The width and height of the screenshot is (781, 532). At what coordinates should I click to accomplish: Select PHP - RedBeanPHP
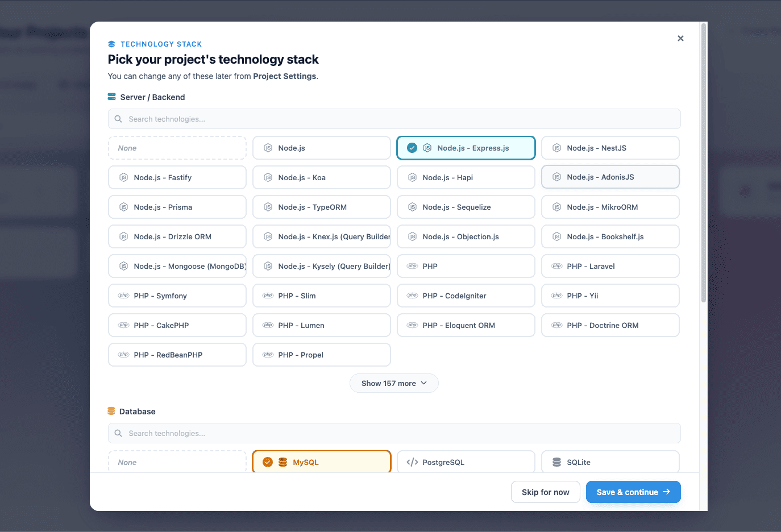pos(177,355)
